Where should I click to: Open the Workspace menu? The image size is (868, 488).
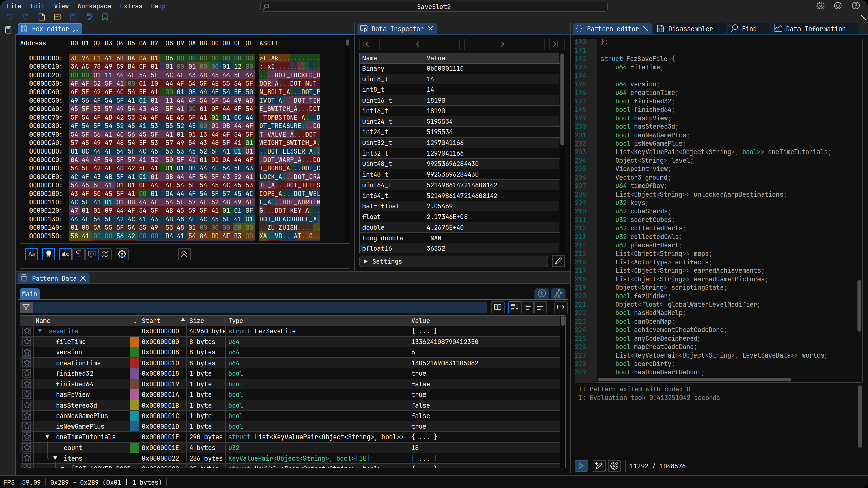(94, 6)
